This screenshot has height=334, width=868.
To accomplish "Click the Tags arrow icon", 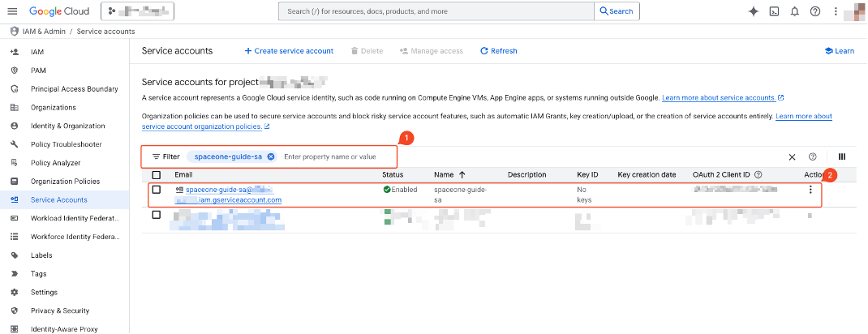I will [x=15, y=274].
